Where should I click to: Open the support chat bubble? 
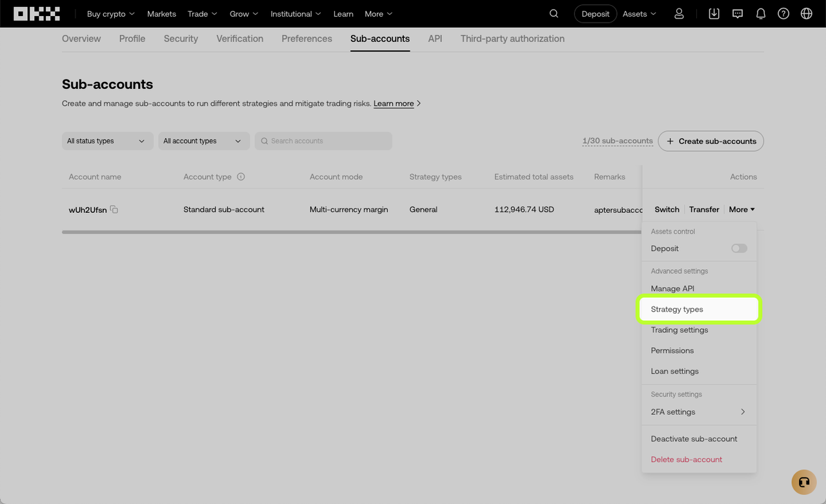[x=803, y=482]
